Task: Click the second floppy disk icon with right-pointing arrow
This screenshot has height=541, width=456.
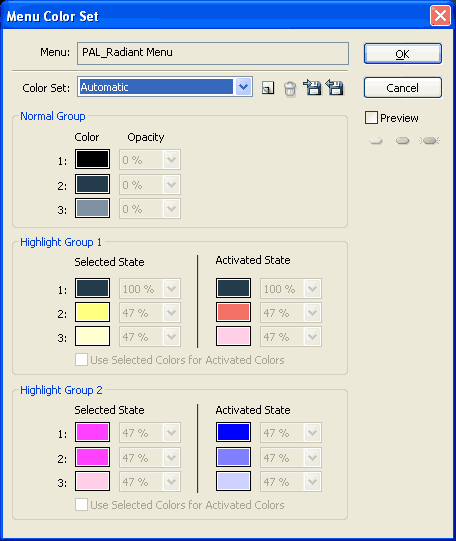Action: 335,87
